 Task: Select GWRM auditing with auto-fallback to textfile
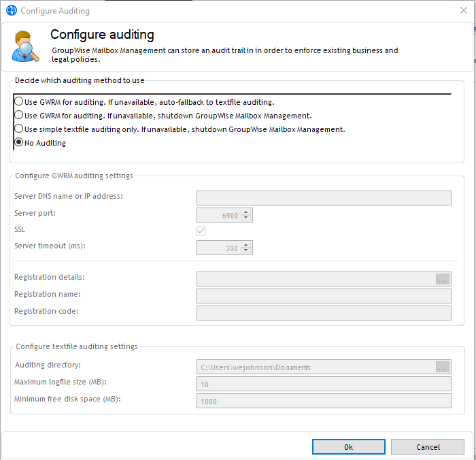click(x=19, y=102)
